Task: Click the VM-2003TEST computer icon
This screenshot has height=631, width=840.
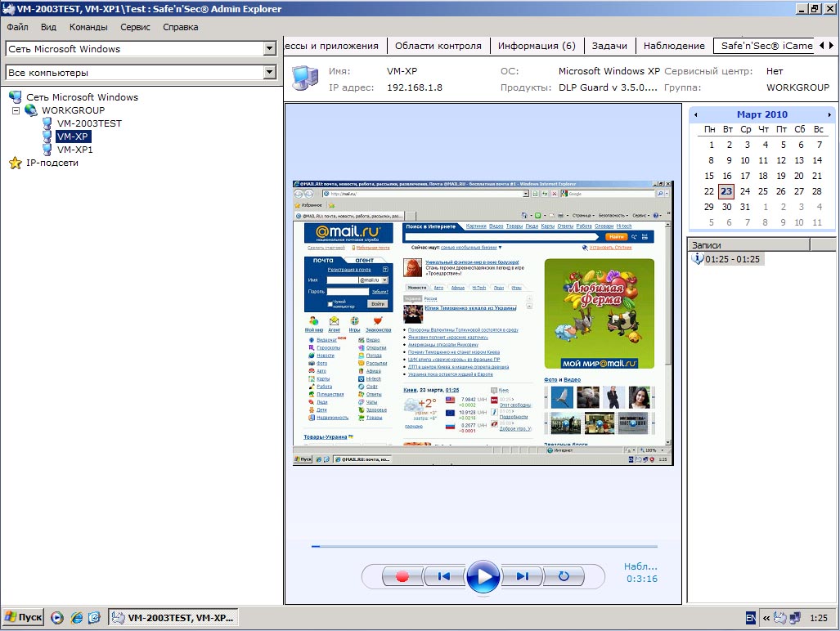Action: (x=47, y=123)
